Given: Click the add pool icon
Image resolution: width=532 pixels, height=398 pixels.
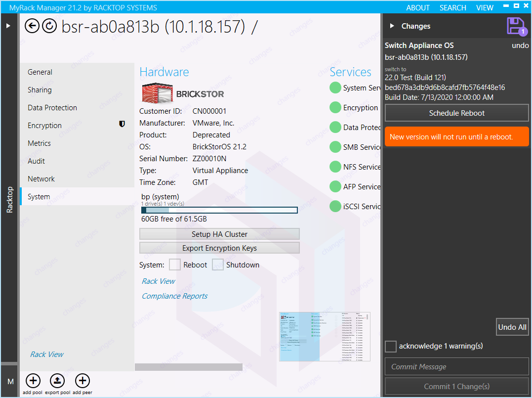Looking at the screenshot, I should pyautogui.click(x=33, y=381).
